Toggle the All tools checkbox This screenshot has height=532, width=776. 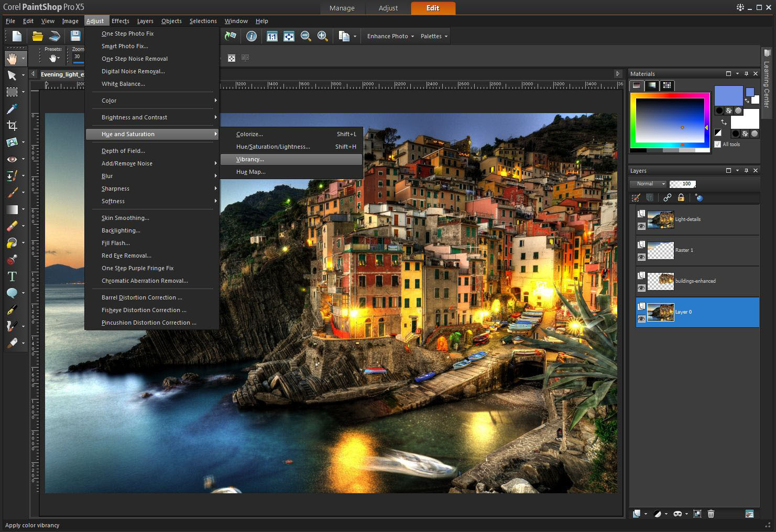pyautogui.click(x=718, y=145)
